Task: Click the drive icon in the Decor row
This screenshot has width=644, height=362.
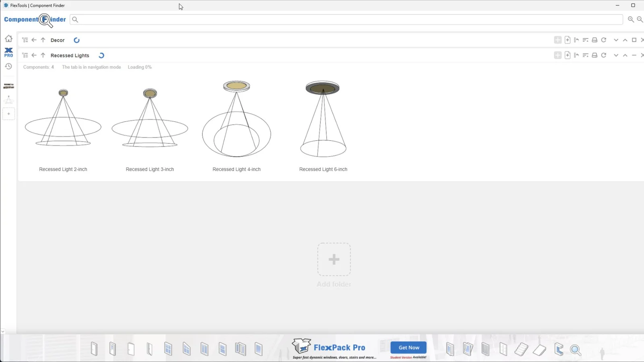Action: point(594,40)
